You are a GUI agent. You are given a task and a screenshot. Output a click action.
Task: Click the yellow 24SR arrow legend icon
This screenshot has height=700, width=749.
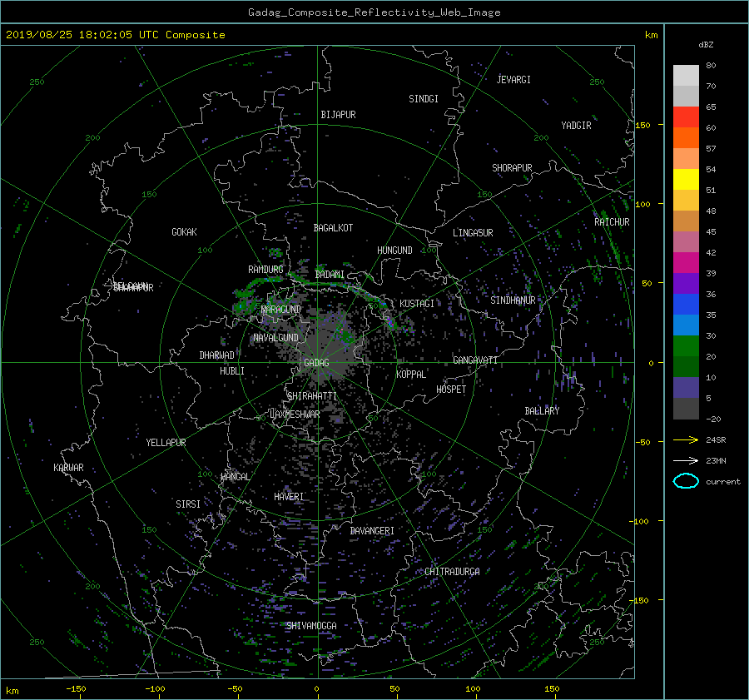(686, 439)
